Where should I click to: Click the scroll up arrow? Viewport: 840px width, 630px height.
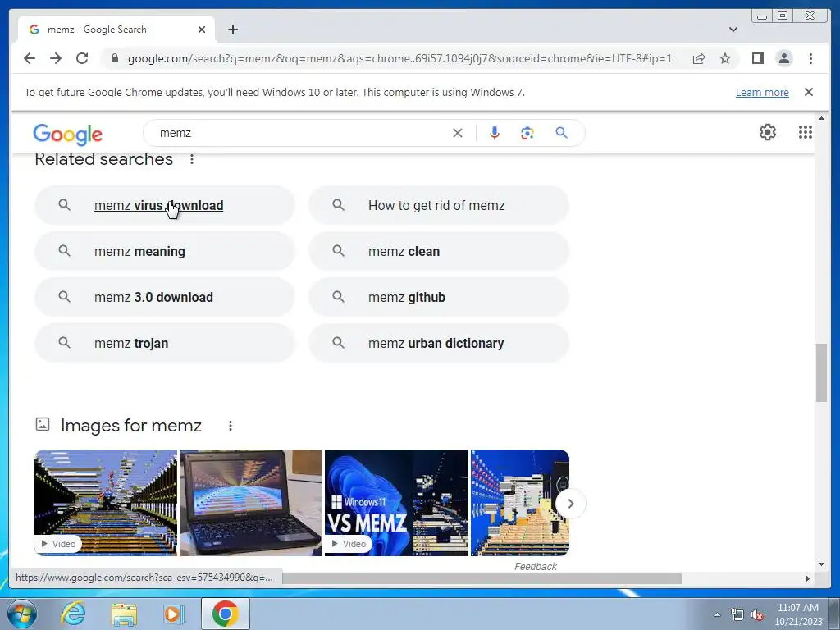821,118
